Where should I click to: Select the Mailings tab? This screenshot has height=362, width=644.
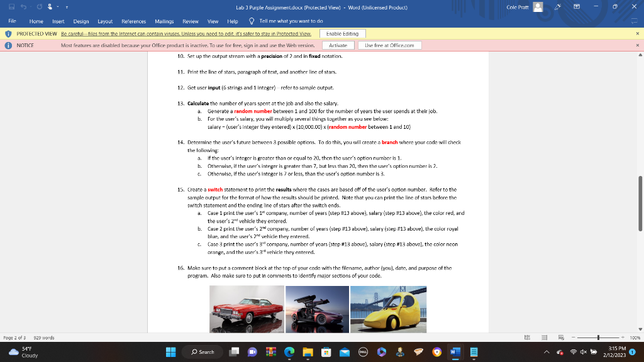[x=164, y=21]
